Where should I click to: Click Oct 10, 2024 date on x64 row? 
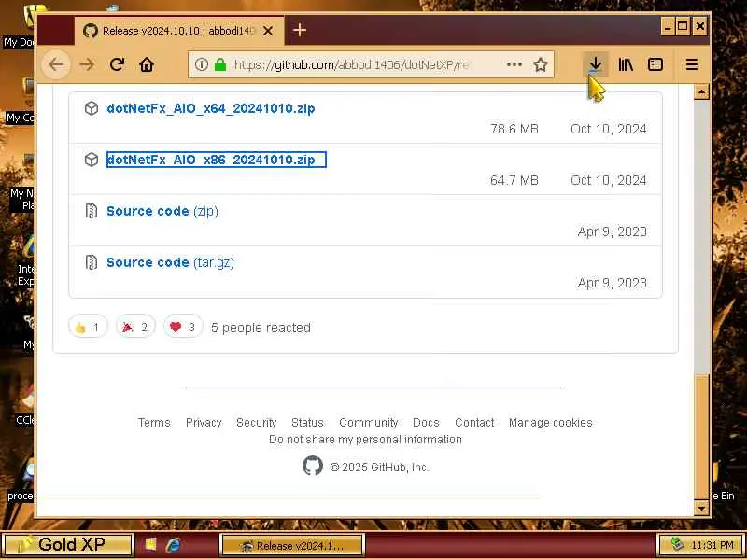(609, 129)
